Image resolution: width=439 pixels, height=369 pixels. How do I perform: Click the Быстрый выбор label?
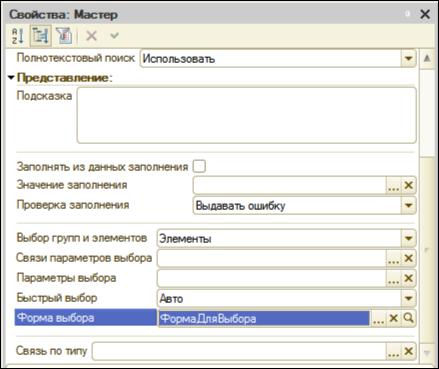(57, 298)
